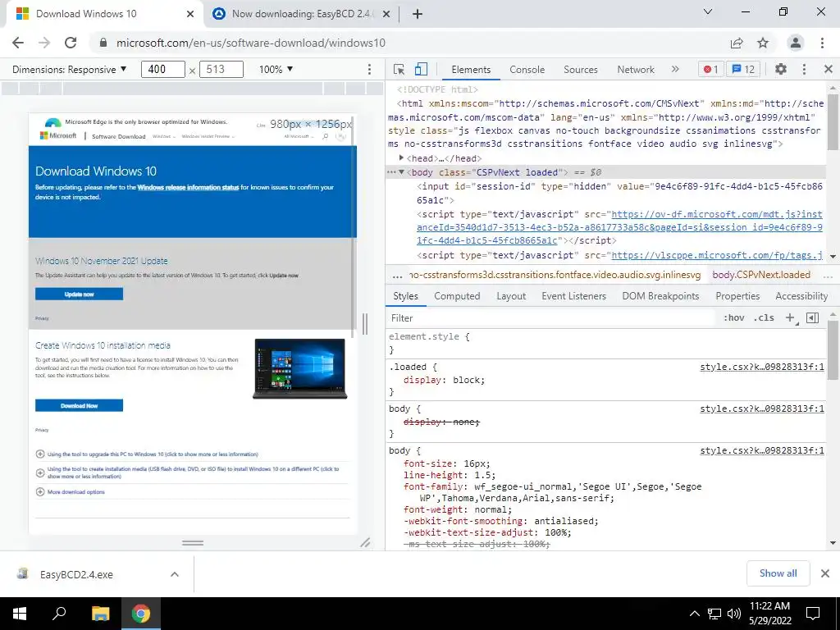Click Windows release information status link
The width and height of the screenshot is (840, 630).
tap(188, 188)
